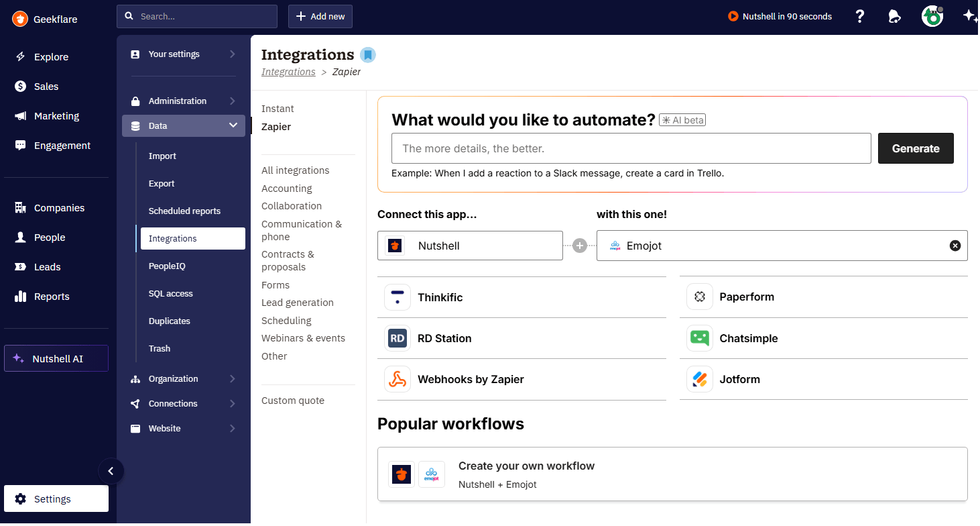Open the Marketing megaphone icon
Screen dimensions: 980x526
(21, 116)
